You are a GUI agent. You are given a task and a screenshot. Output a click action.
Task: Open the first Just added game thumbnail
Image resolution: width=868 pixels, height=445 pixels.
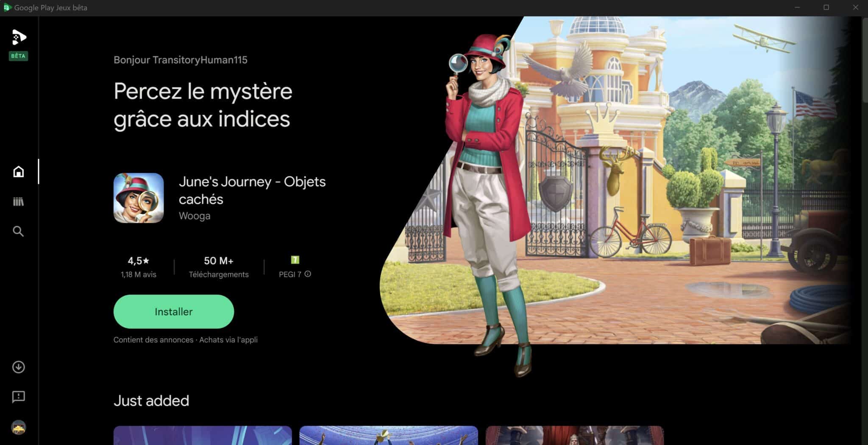click(203, 435)
